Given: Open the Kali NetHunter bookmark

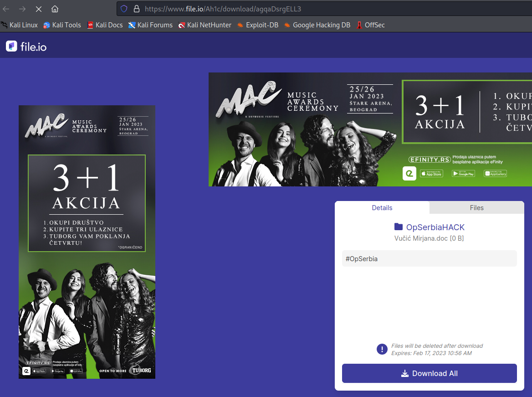Looking at the screenshot, I should [205, 25].
